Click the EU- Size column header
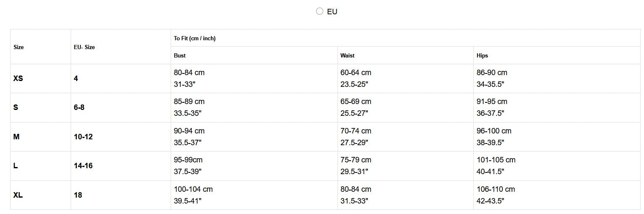 (x=84, y=47)
